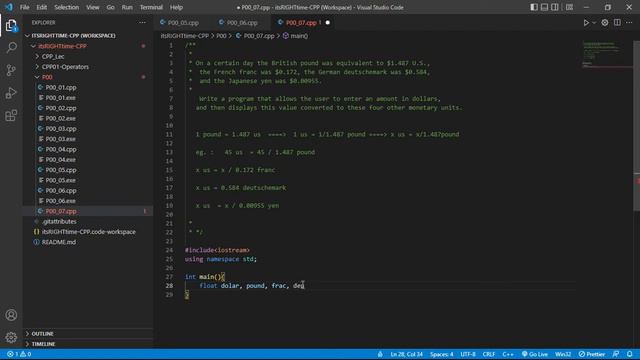This screenshot has height=360, width=640.
Task: Expand the CPP_Lec folder
Action: click(x=88, y=56)
